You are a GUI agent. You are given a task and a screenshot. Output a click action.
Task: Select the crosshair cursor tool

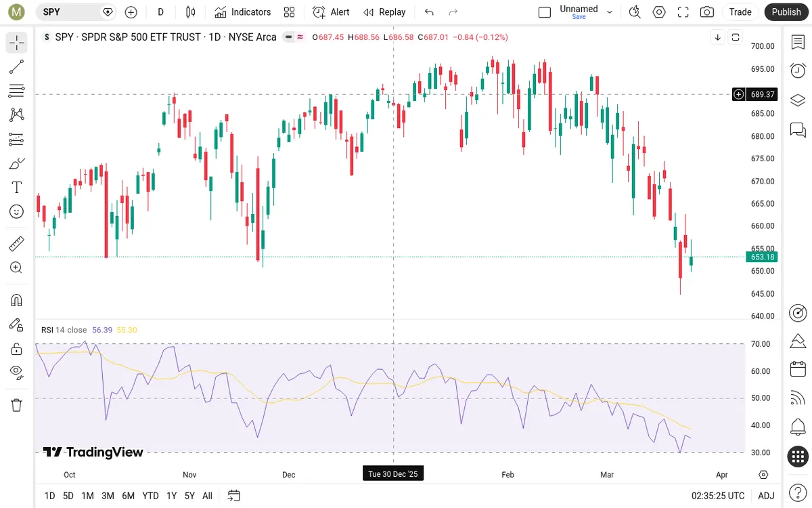click(17, 43)
